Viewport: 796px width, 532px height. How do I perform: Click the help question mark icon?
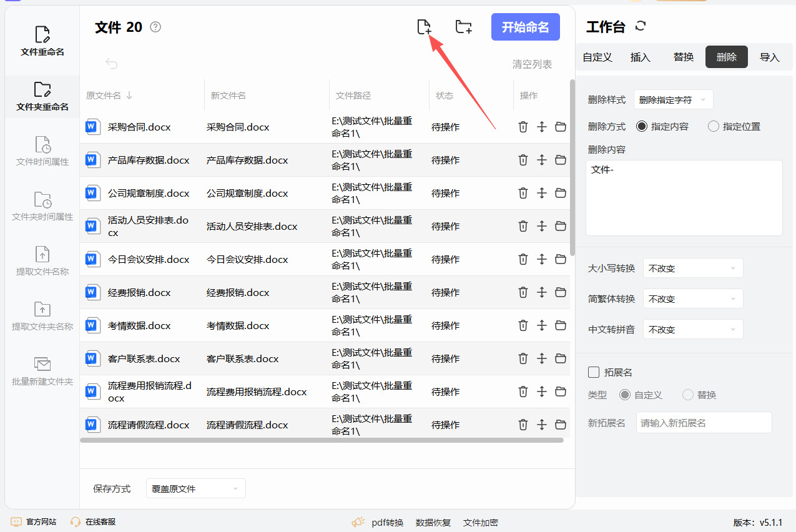[x=156, y=27]
